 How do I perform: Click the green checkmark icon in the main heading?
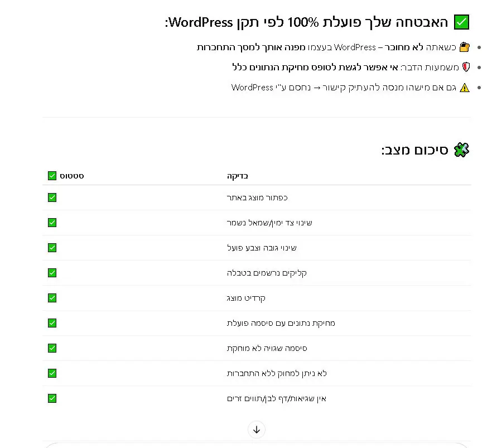pos(461,22)
